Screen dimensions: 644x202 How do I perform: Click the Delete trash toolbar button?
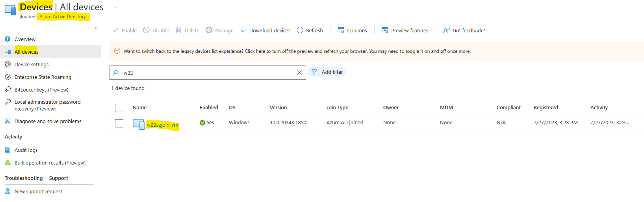click(x=187, y=30)
